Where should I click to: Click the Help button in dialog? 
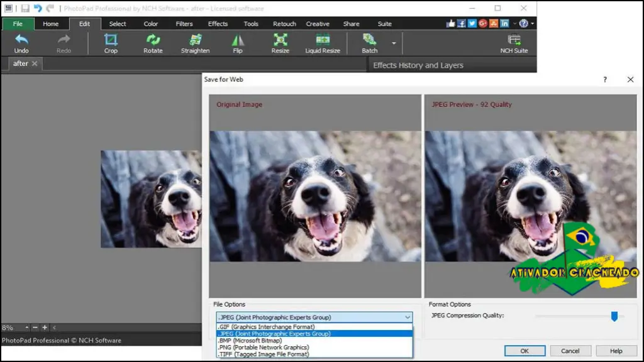(616, 351)
